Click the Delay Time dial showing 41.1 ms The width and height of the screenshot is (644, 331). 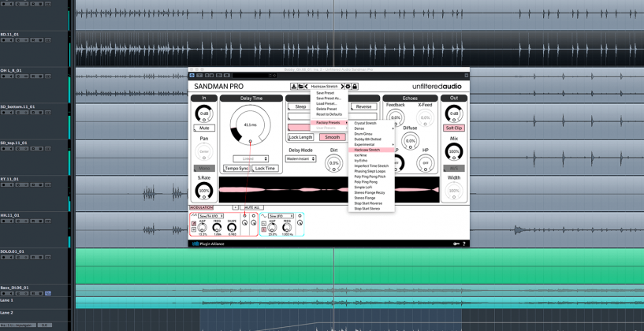tap(250, 125)
